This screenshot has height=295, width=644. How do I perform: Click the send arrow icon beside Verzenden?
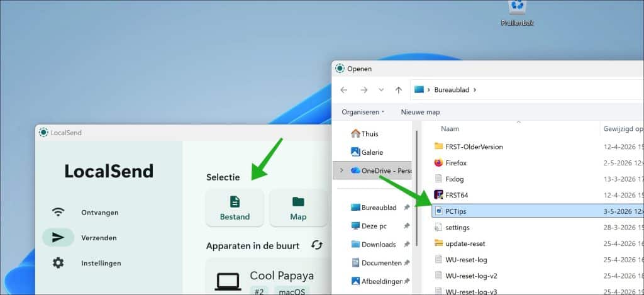(x=58, y=238)
